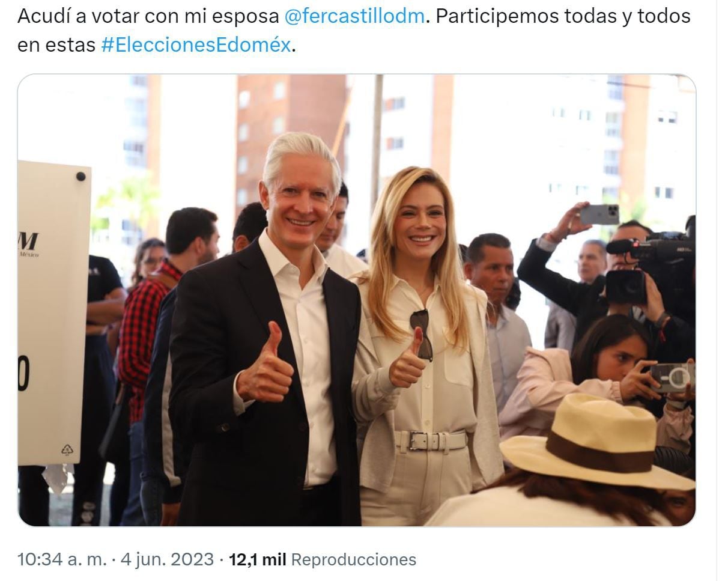
Task: Open the @fercastillodm profile mention
Action: click(354, 16)
